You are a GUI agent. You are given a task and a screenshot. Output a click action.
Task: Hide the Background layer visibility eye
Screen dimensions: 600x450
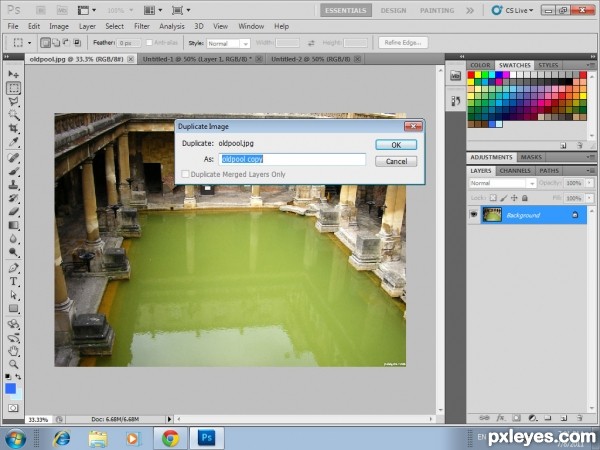pyautogui.click(x=474, y=215)
